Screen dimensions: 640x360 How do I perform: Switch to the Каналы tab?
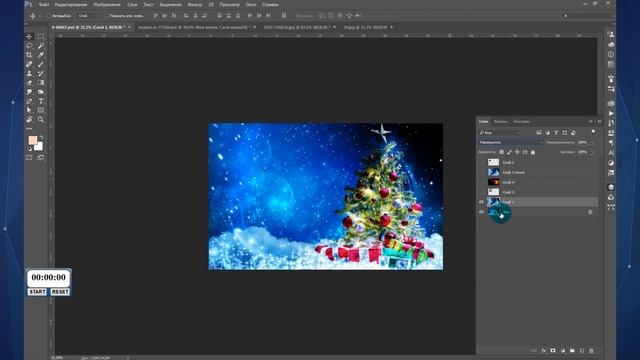[x=501, y=122]
